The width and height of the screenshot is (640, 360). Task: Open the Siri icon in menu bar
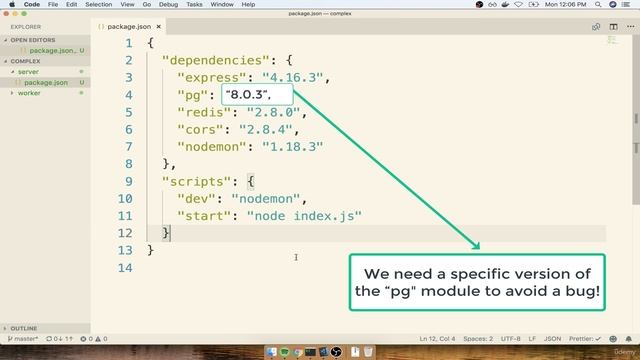click(613, 4)
